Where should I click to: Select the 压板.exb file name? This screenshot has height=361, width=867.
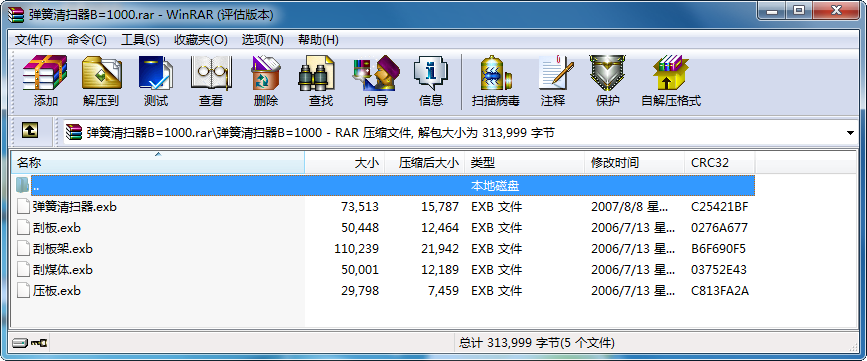(x=57, y=291)
